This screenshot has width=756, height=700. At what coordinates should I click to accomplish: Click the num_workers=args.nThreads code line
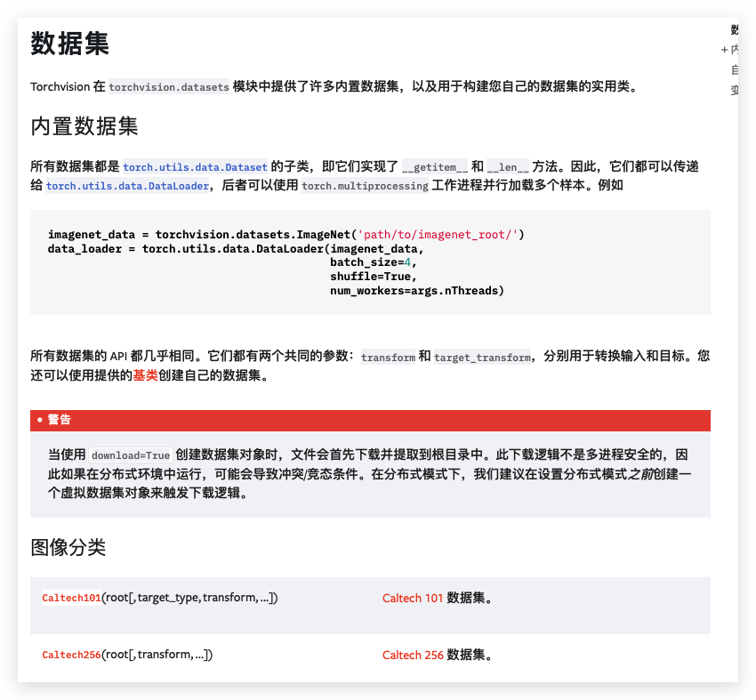pos(417,290)
